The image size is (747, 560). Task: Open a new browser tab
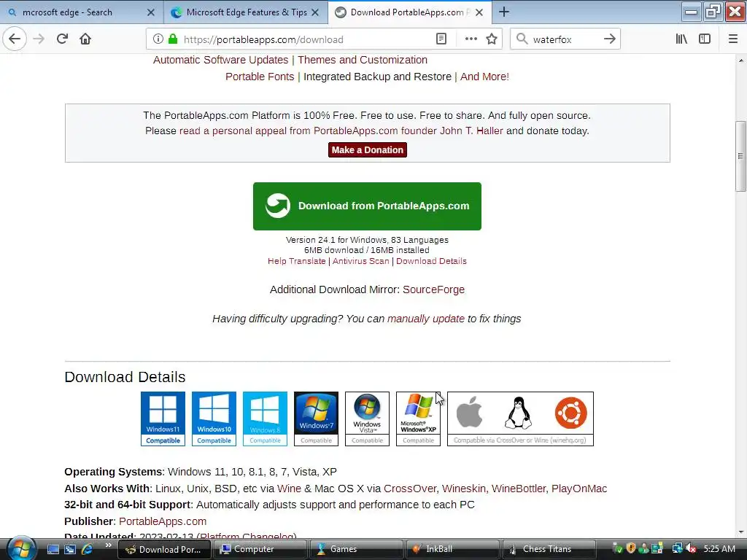click(503, 12)
